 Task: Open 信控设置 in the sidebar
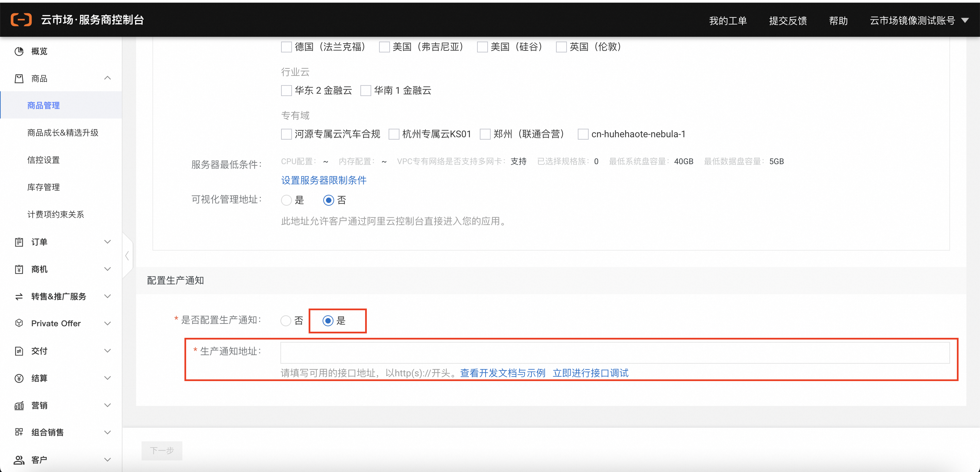click(x=43, y=160)
